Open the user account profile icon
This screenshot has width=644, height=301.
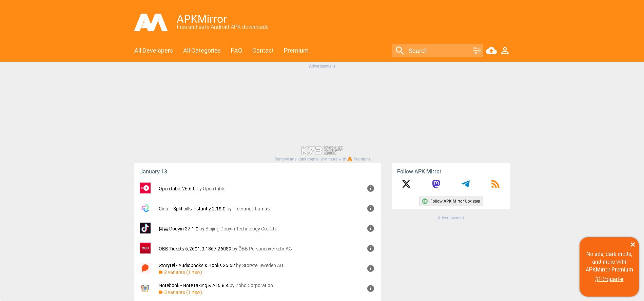[x=505, y=51]
